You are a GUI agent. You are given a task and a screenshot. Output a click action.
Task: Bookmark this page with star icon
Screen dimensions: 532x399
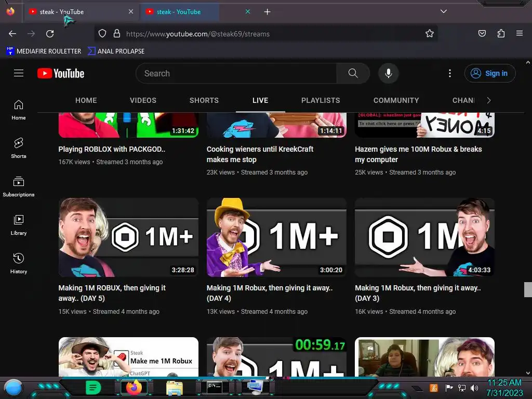(x=430, y=34)
